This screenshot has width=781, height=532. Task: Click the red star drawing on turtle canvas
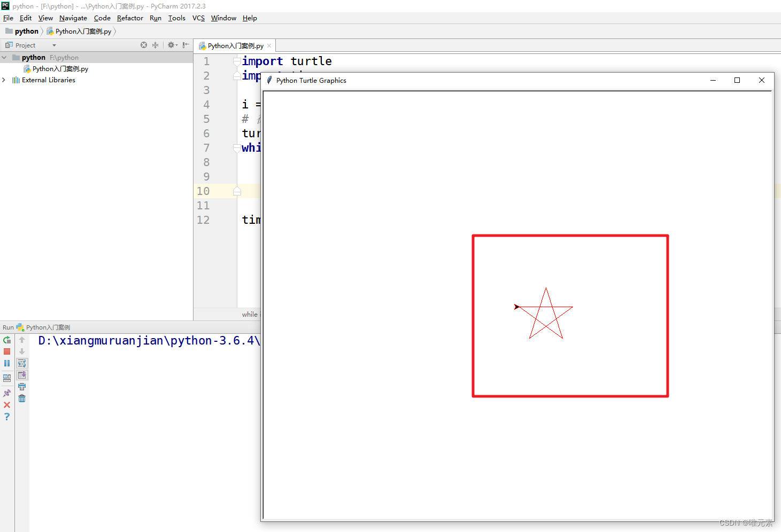click(x=546, y=314)
